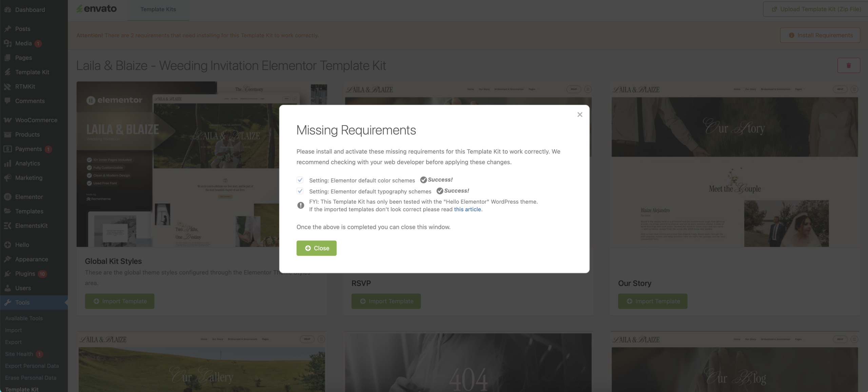The height and width of the screenshot is (392, 868).
Task: Click the Appearance paintbrush icon
Action: 7,259
